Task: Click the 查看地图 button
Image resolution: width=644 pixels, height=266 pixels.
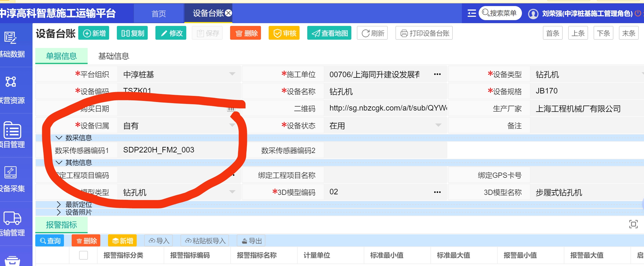Action: (x=329, y=33)
